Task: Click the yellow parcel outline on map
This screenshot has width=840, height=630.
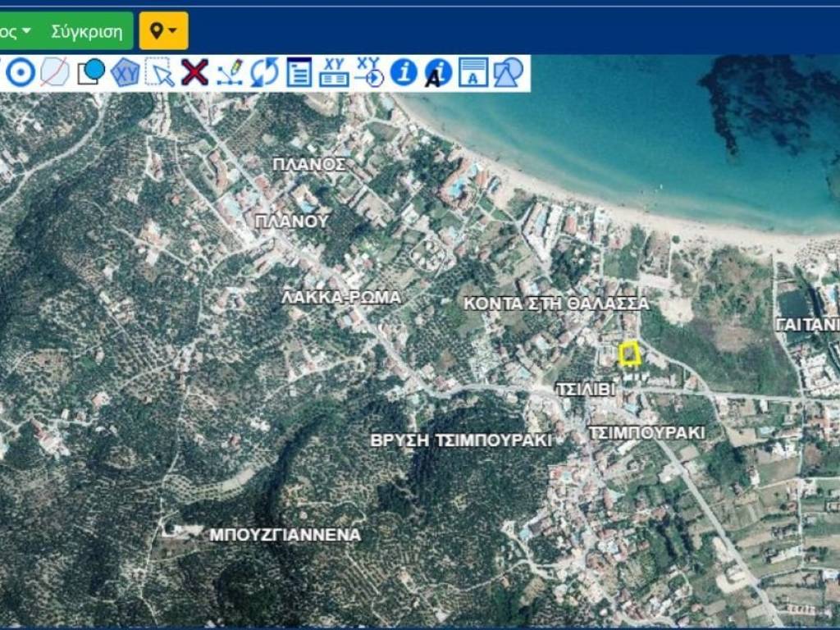Action: [x=629, y=354]
